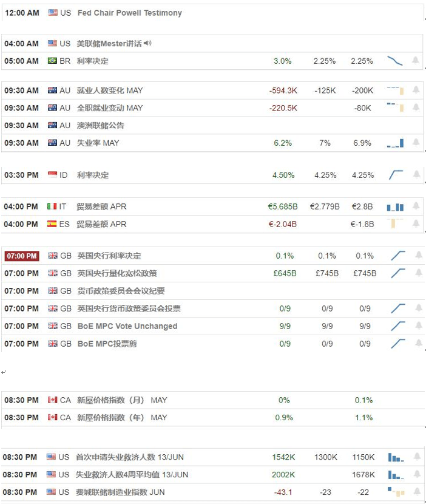Click Canada flag in 新屋价格指数（月）row
The image size is (426, 504).
point(53,400)
